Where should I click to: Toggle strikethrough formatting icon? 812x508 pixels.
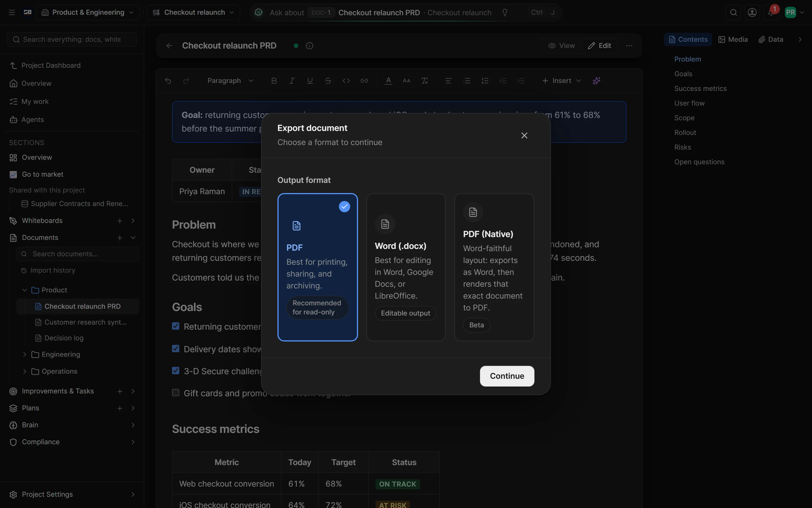coord(328,81)
